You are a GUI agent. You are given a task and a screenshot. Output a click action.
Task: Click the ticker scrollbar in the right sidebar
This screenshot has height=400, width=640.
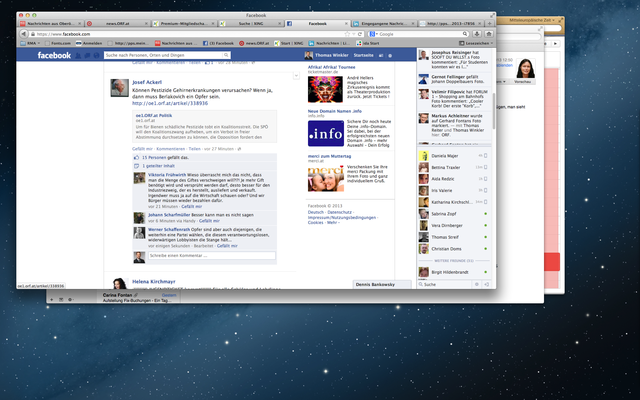coord(493,110)
